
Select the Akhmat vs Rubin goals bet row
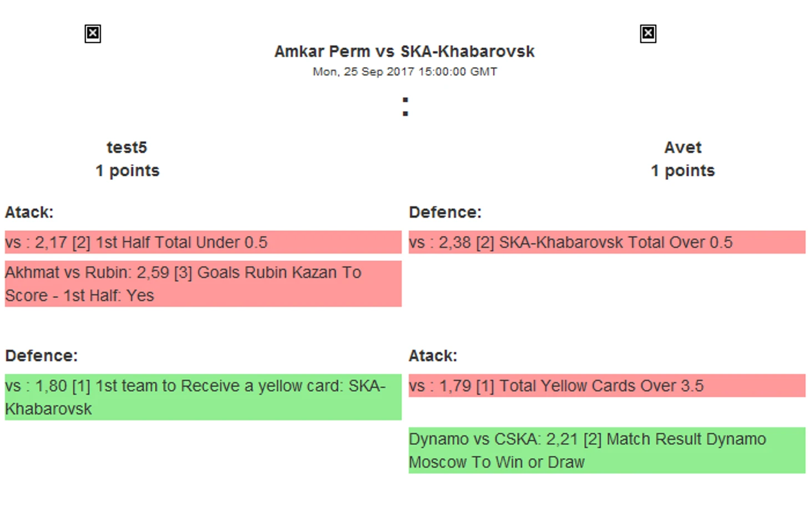pos(203,284)
